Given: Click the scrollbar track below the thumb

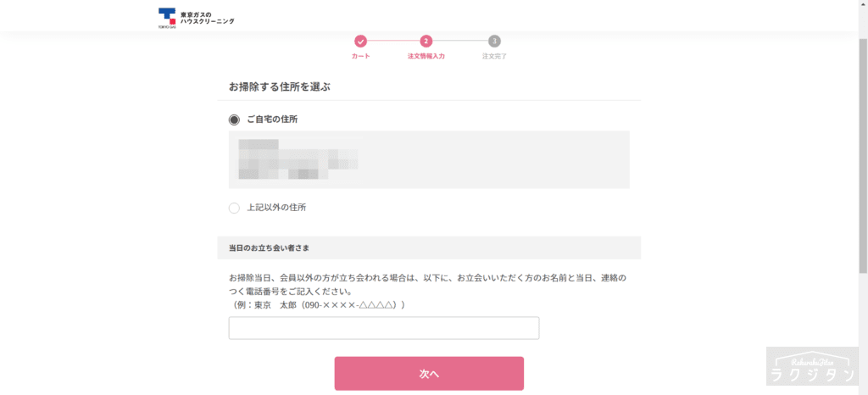Looking at the screenshot, I should click(863, 334).
